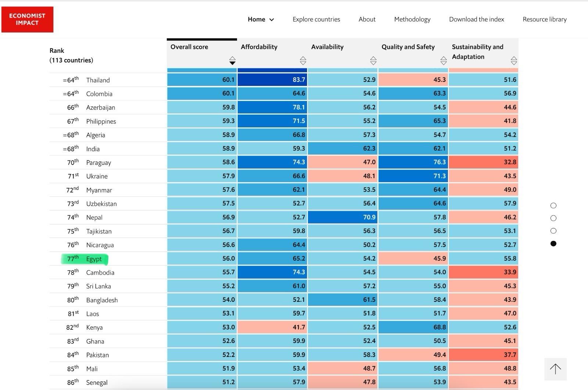Expand the Home menu chevron
Viewport: 588px width, 390px height.
click(x=272, y=20)
